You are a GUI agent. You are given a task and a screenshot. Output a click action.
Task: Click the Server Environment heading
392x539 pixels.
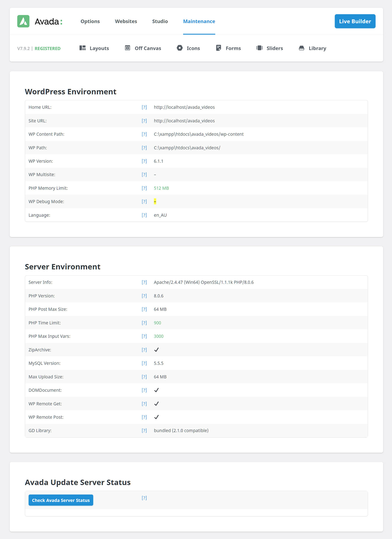tap(63, 267)
